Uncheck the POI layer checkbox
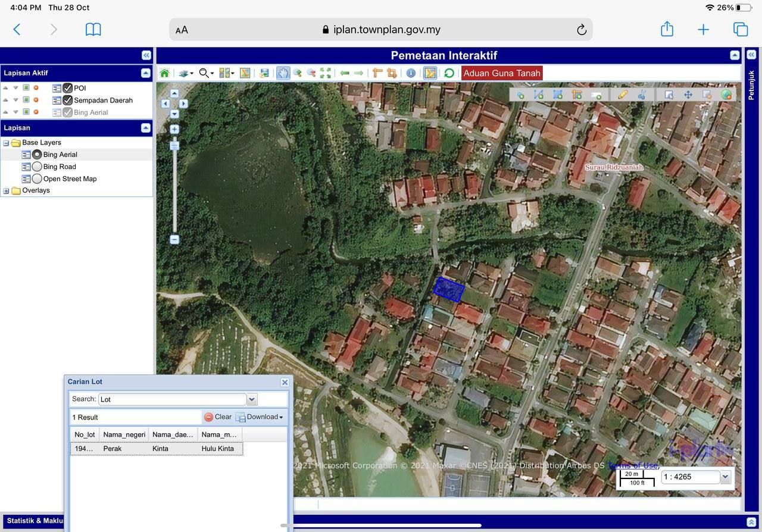This screenshot has height=532, width=762. tap(68, 88)
